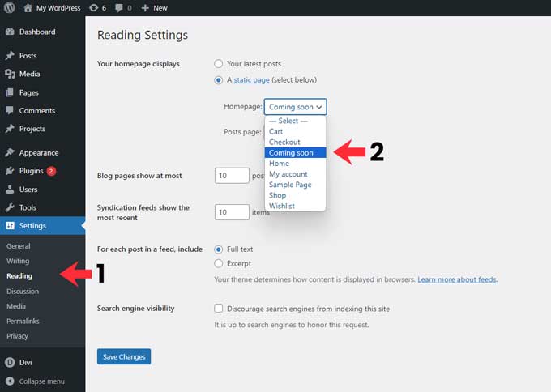Image resolution: width=551 pixels, height=392 pixels.
Task: Select the Excerpt radio button
Action: tap(219, 263)
